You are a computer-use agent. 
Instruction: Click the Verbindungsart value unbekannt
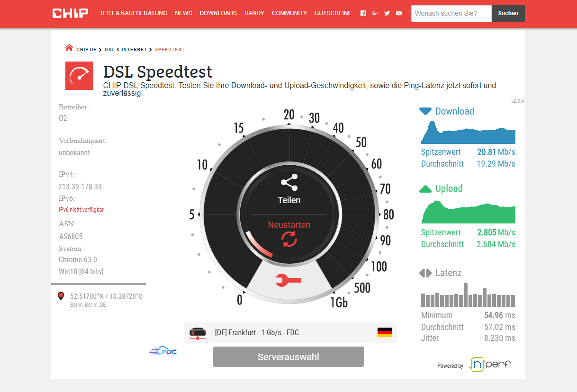pyautogui.click(x=74, y=153)
